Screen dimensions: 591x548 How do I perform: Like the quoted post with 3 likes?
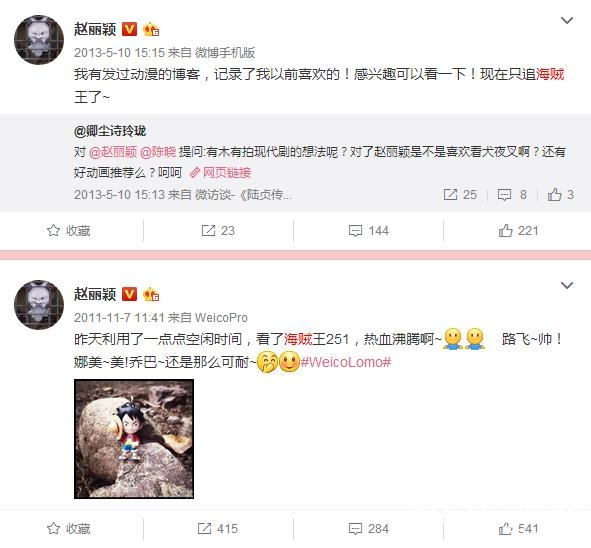[x=560, y=194]
